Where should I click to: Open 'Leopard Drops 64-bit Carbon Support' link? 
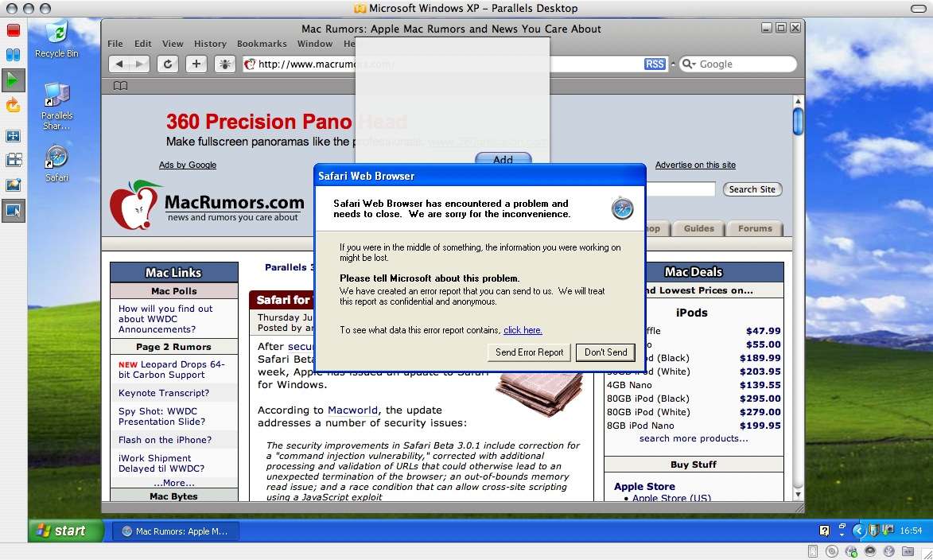click(171, 370)
